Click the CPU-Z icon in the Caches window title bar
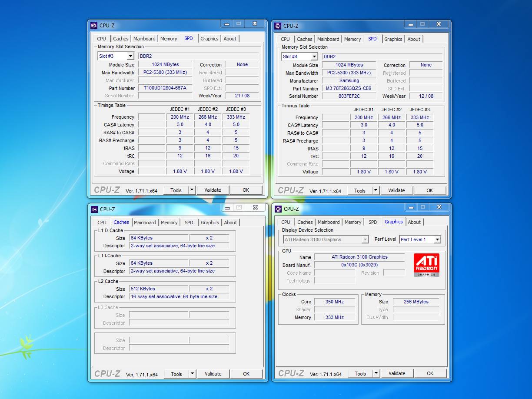 coord(94,209)
